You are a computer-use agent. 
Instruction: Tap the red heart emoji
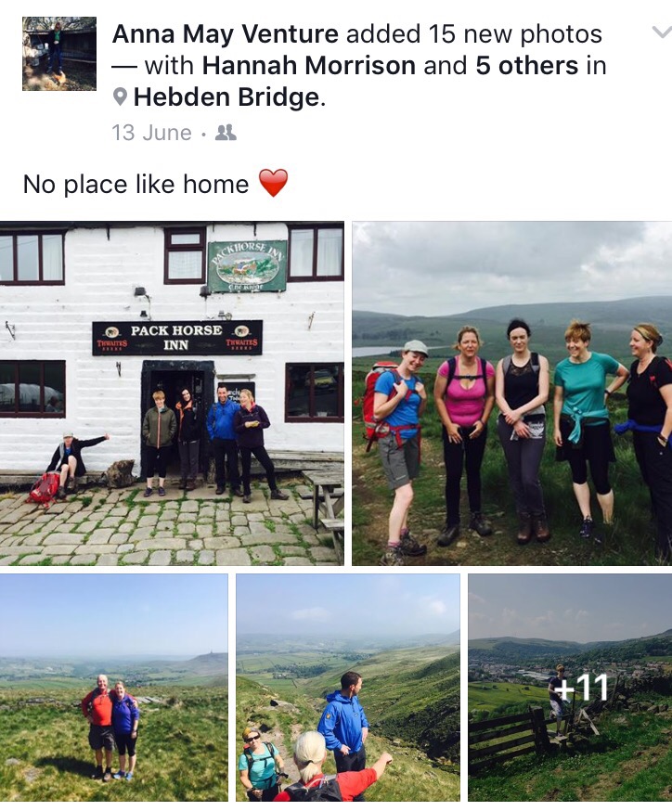(273, 183)
